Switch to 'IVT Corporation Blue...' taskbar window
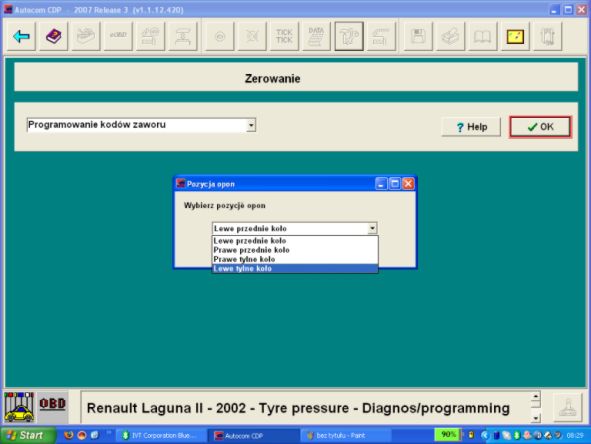Image resolution: width=591 pixels, height=444 pixels. point(161,436)
